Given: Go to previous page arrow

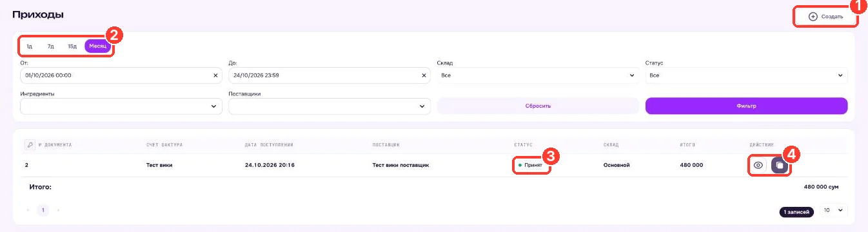Looking at the screenshot, I should [x=28, y=210].
